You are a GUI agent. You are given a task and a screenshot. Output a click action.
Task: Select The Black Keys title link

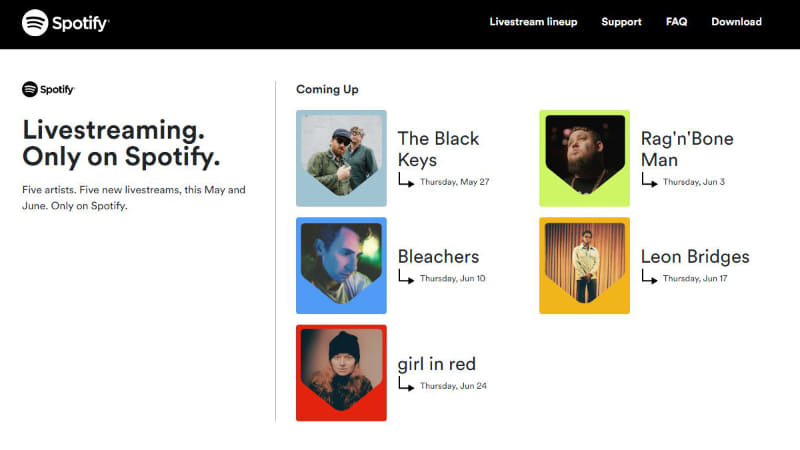438,149
